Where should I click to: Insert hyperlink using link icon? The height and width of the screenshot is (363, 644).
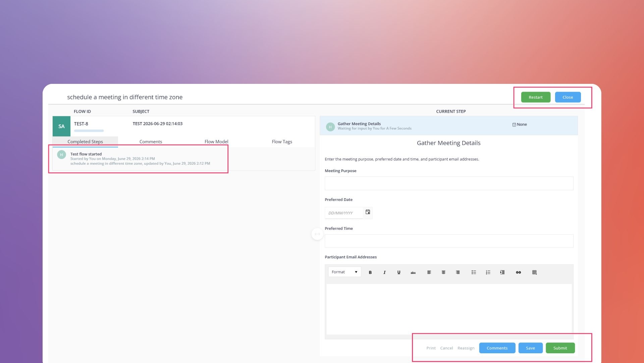518,272
